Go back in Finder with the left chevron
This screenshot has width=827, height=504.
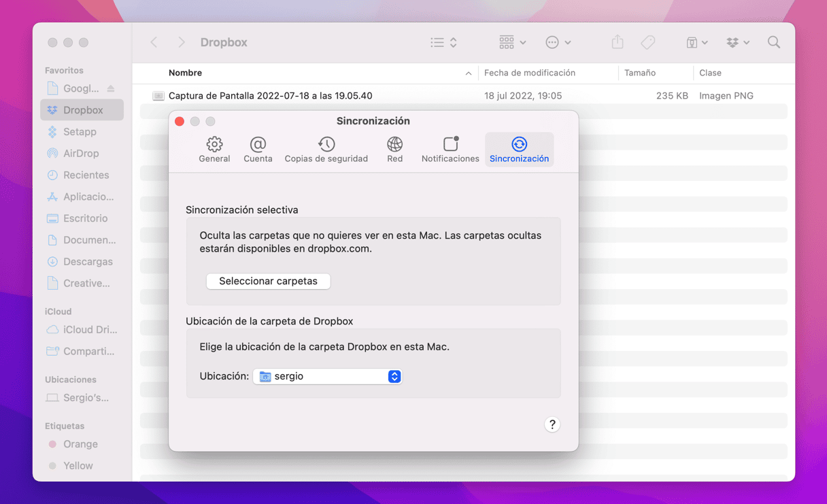pyautogui.click(x=154, y=42)
